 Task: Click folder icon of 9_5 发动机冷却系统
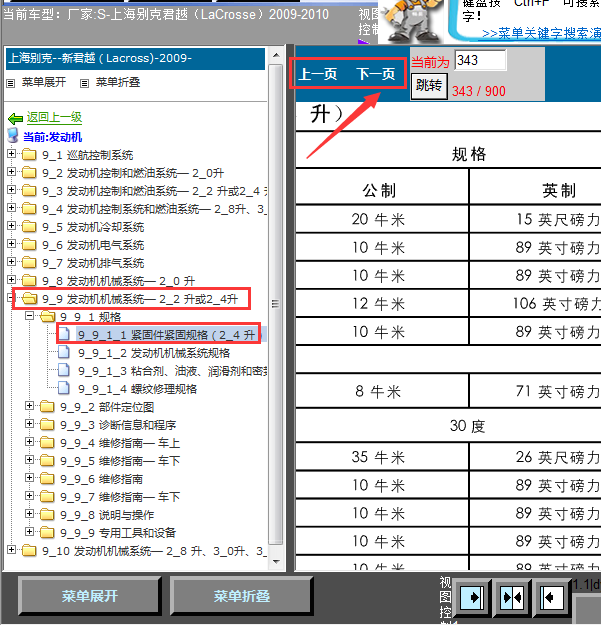[x=28, y=227]
